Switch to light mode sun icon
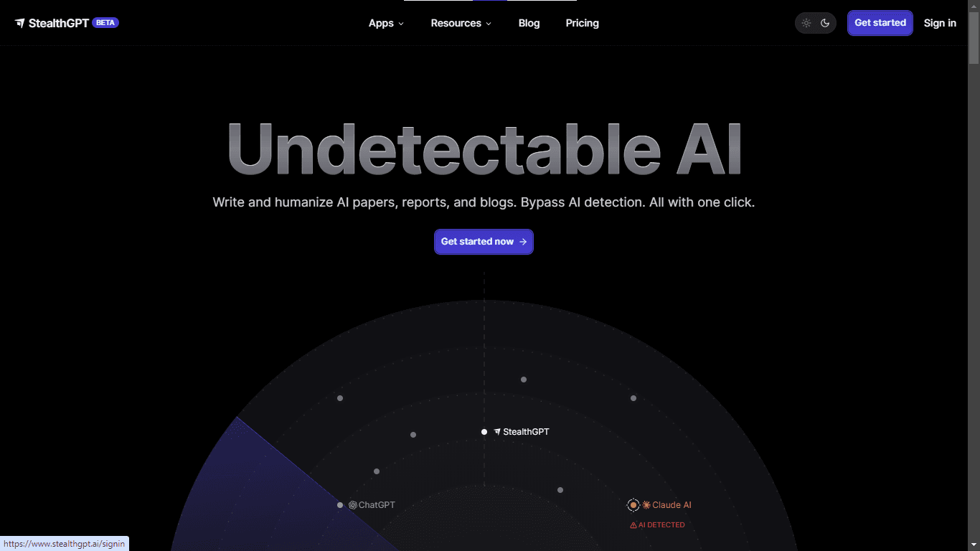 (806, 23)
